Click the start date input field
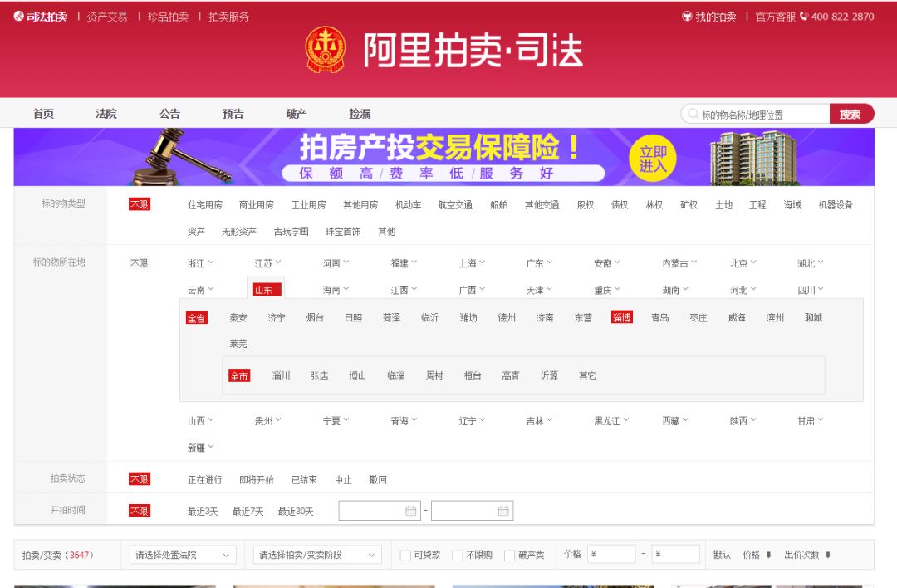 tap(380, 511)
